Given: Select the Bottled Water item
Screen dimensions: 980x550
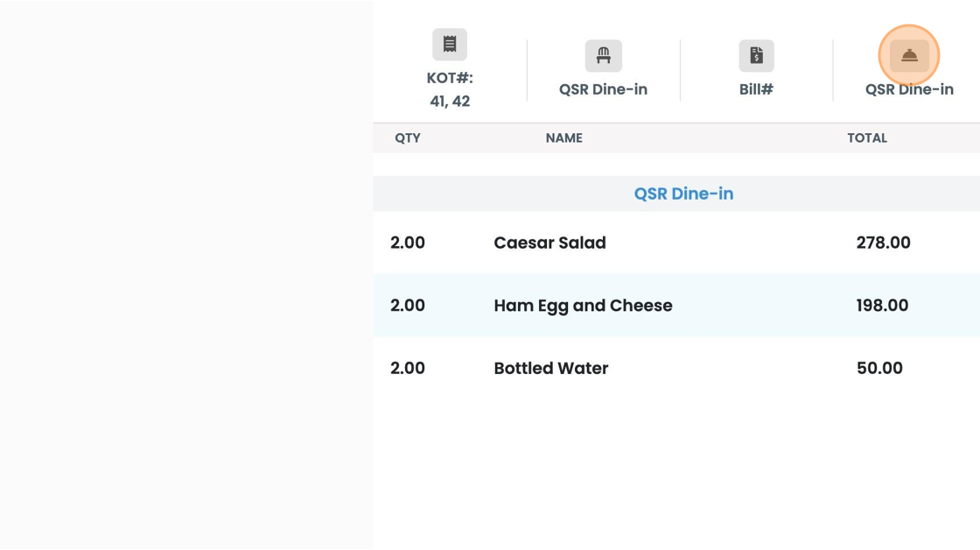Looking at the screenshot, I should tap(551, 368).
